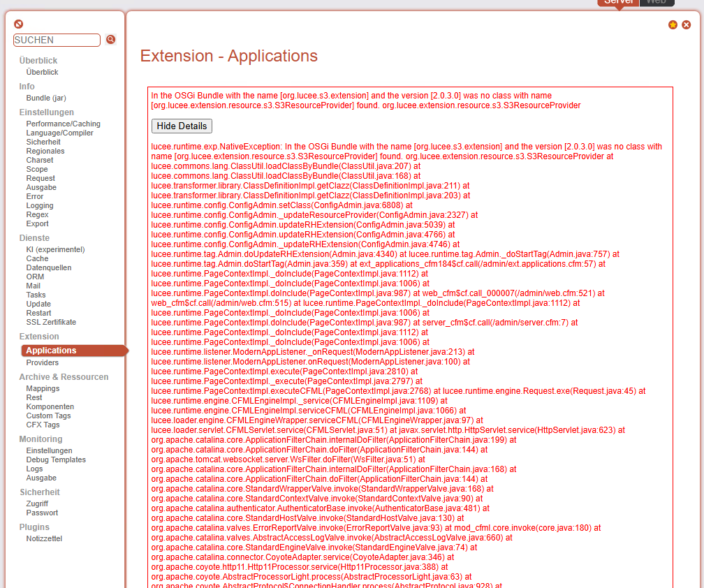
Task: Open the Passwort security settings
Action: (x=41, y=513)
